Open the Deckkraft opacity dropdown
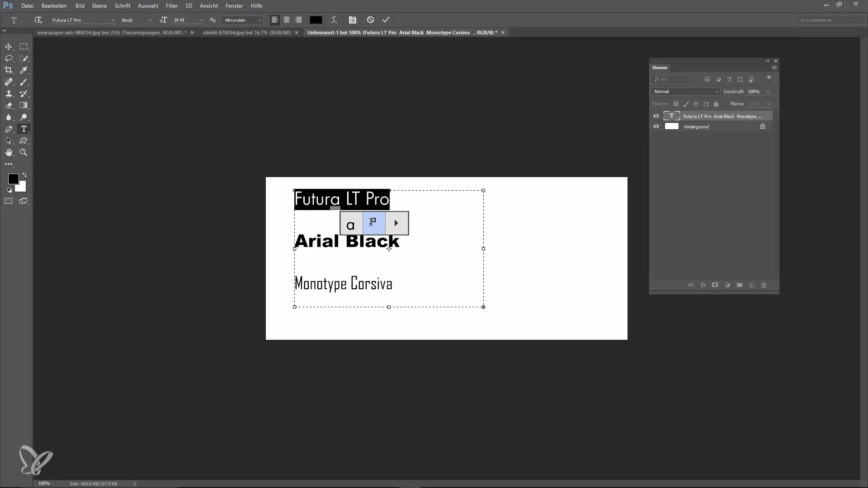Viewport: 868px width, 488px height. tap(768, 92)
